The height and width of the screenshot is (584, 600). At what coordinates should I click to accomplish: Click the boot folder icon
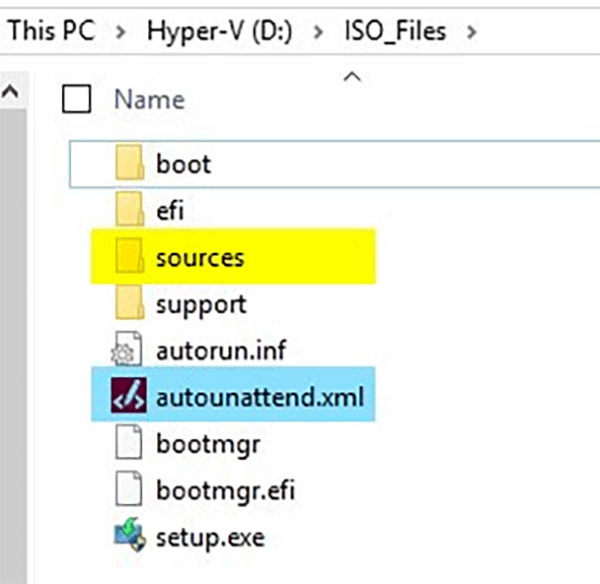point(129,162)
